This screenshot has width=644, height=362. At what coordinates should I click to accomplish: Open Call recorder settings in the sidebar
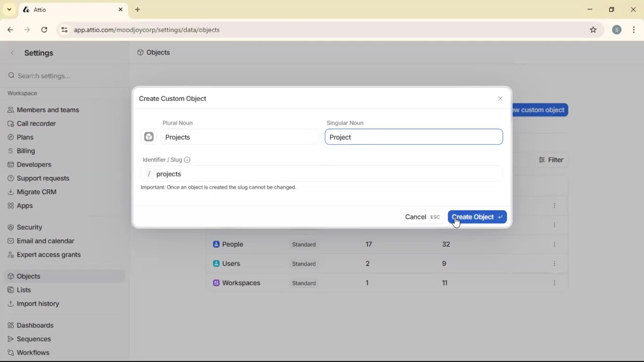(x=36, y=123)
